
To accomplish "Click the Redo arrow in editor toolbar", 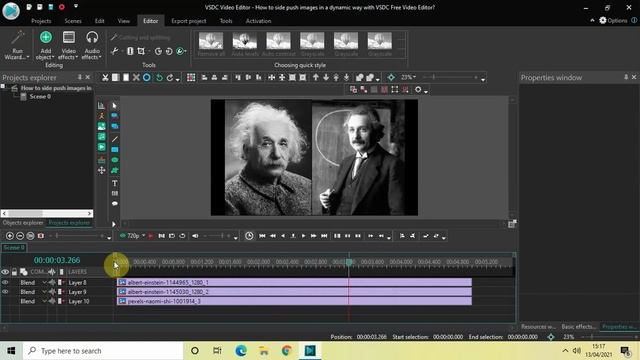I will coord(170,78).
